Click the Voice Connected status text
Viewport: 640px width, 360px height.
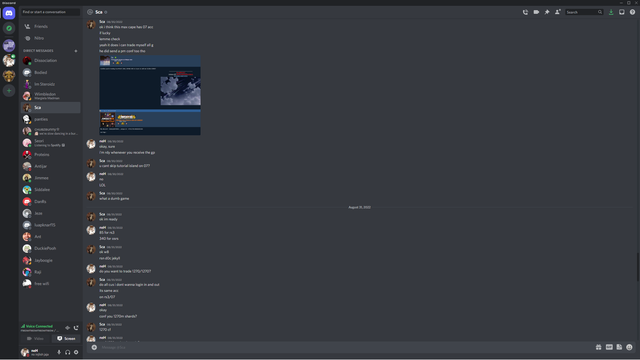pos(39,326)
